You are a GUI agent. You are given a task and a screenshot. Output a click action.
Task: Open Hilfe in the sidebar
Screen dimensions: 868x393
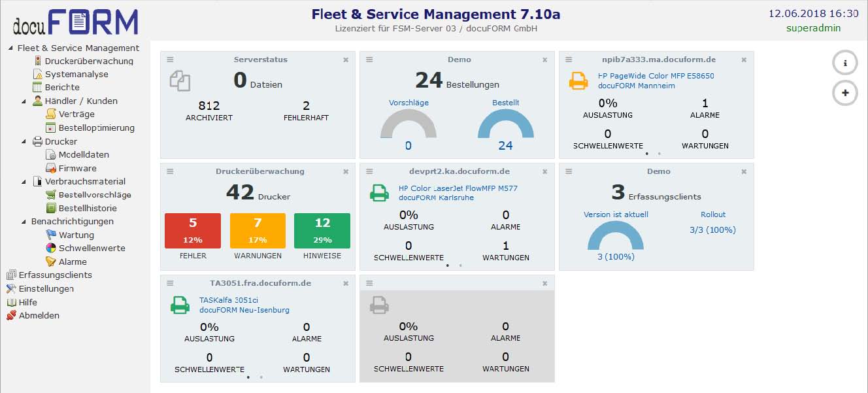click(x=28, y=302)
